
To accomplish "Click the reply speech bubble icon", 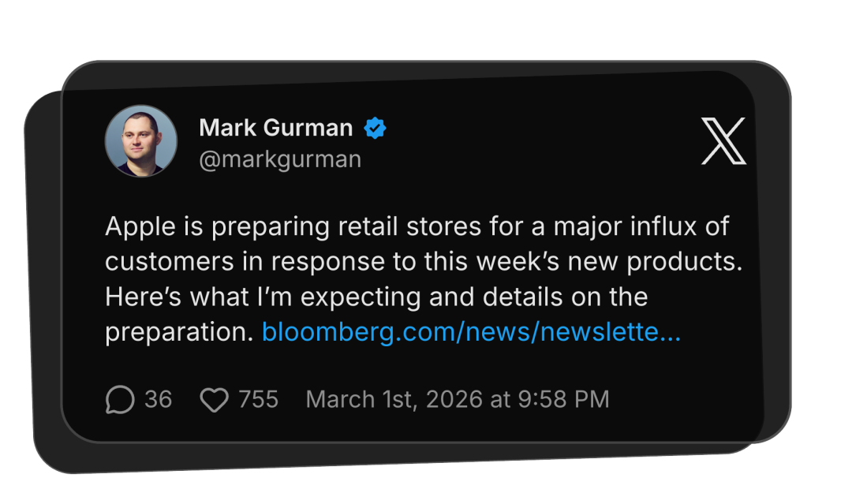I will [119, 400].
